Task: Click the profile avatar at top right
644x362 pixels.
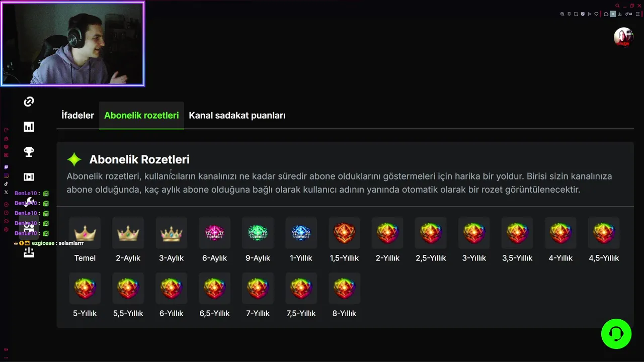Action: click(x=623, y=37)
